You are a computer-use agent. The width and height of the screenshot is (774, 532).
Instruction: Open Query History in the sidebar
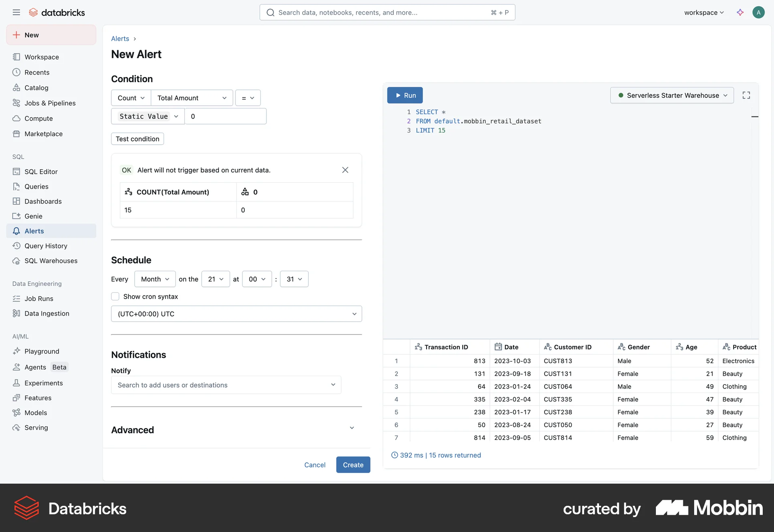coord(46,245)
